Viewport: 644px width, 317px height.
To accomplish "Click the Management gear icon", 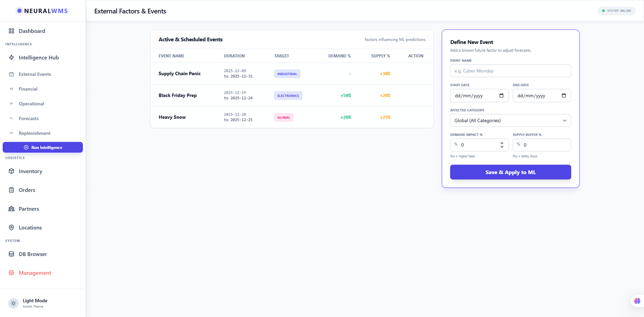I will point(12,273).
